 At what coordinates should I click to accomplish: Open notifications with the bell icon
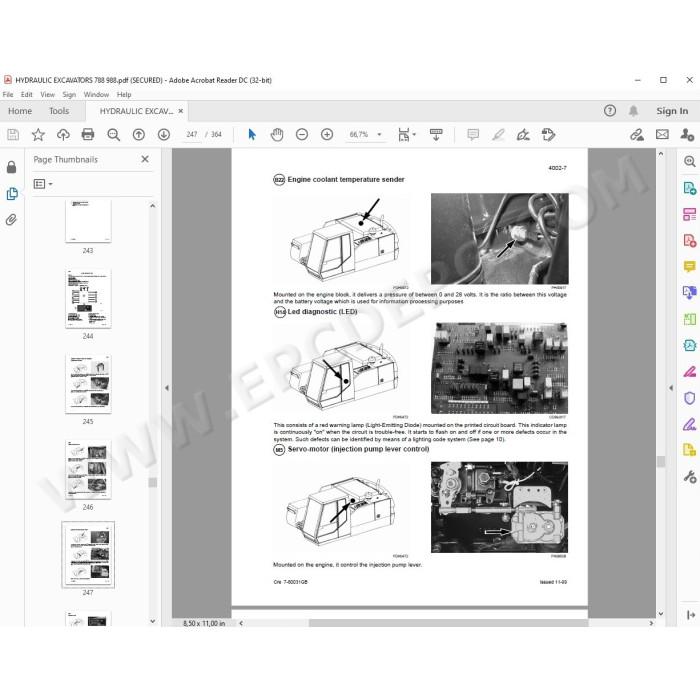633,111
